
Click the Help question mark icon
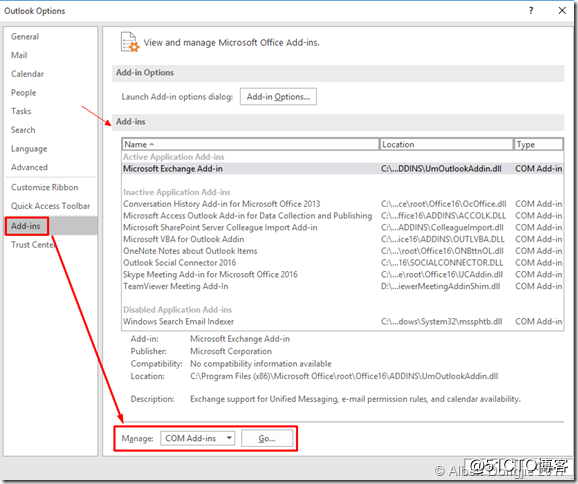coord(531,11)
